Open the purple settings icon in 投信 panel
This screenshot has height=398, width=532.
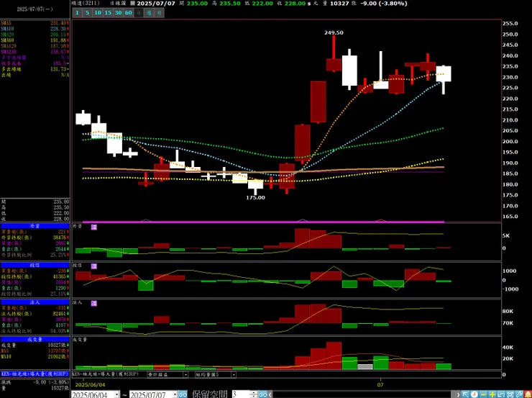pyautogui.click(x=94, y=266)
